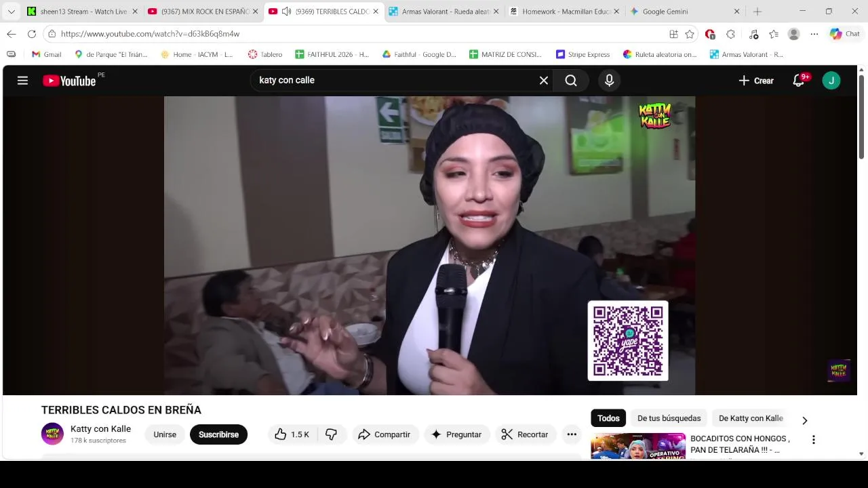Select the De Katty con Kalle chip
Viewport: 868px width, 488px height.
[751, 418]
